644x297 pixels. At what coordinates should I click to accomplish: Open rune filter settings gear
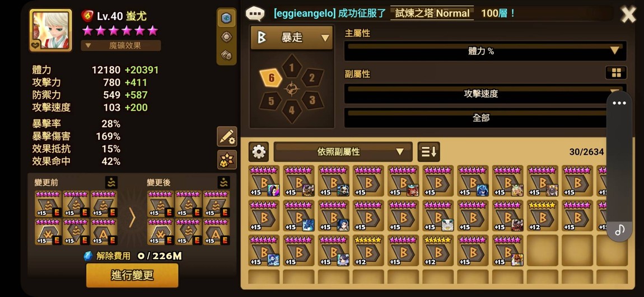point(259,152)
